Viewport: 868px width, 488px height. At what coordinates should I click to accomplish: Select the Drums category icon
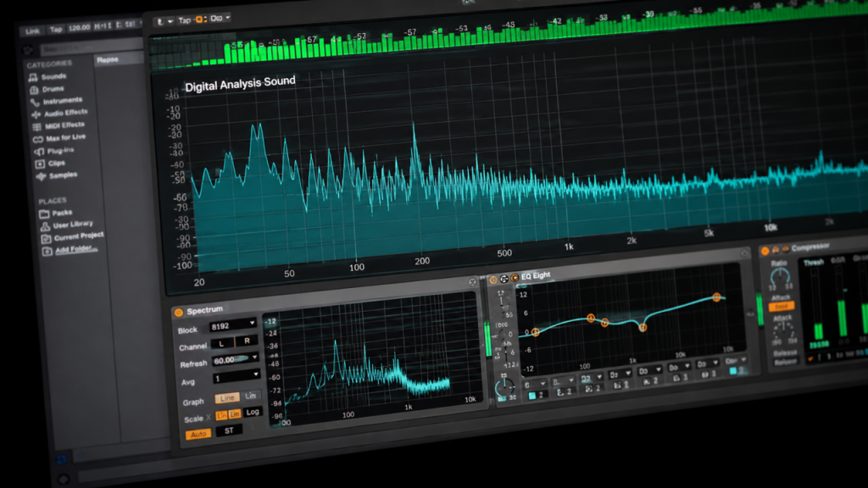coord(34,90)
